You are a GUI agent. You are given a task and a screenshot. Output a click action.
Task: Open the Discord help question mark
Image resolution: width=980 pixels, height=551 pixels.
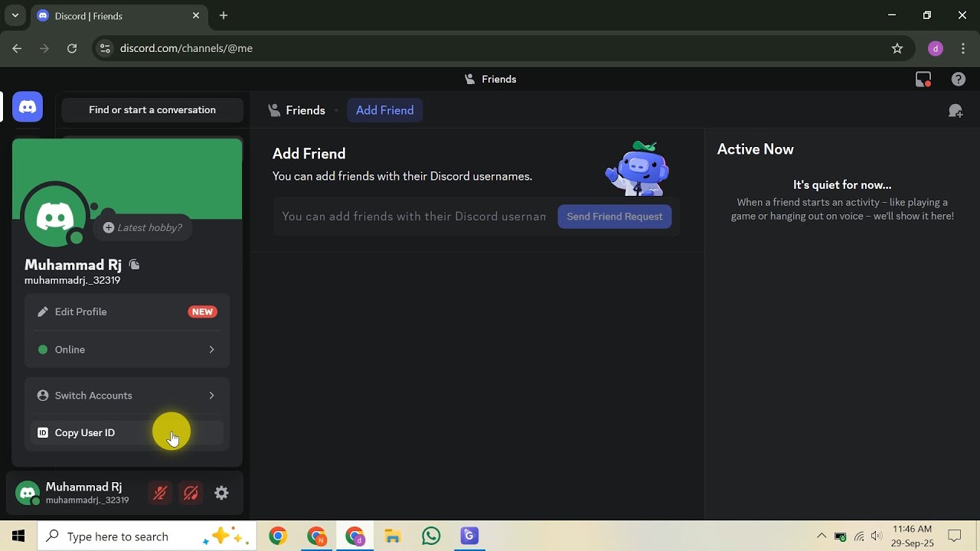click(959, 79)
